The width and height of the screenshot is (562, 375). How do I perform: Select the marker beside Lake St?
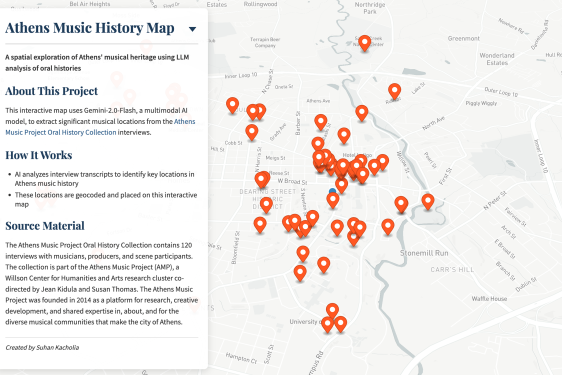(x=394, y=92)
